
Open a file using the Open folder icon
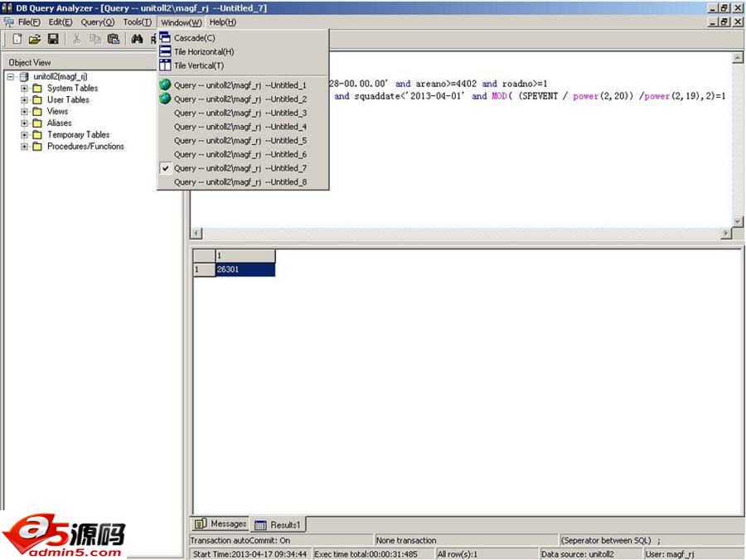36,39
